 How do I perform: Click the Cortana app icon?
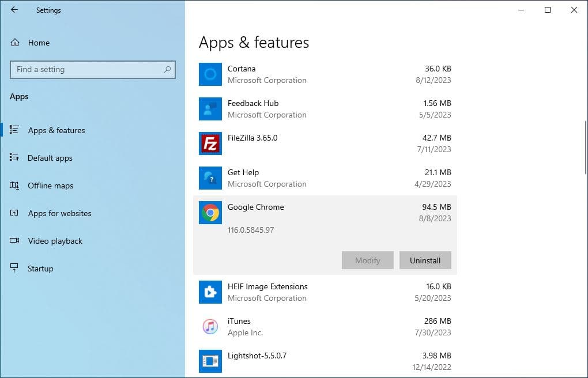(x=210, y=74)
